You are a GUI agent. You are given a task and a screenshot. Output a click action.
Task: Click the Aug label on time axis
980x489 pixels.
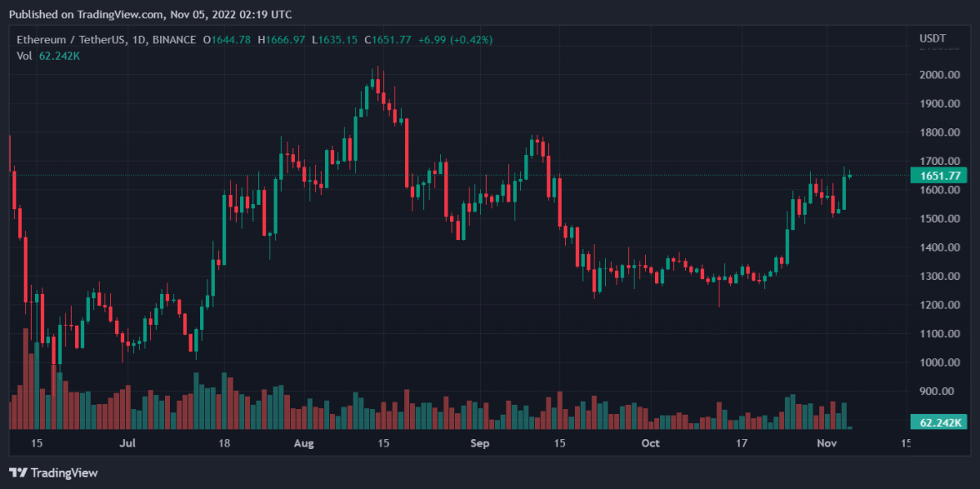(304, 444)
